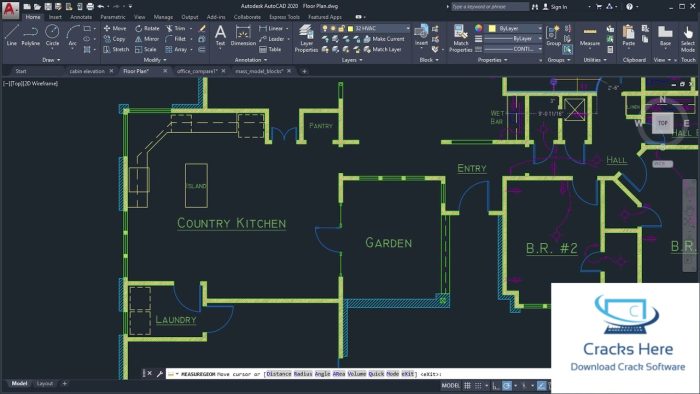Click the Fillet command
The height and width of the screenshot is (394, 700).
(176, 39)
